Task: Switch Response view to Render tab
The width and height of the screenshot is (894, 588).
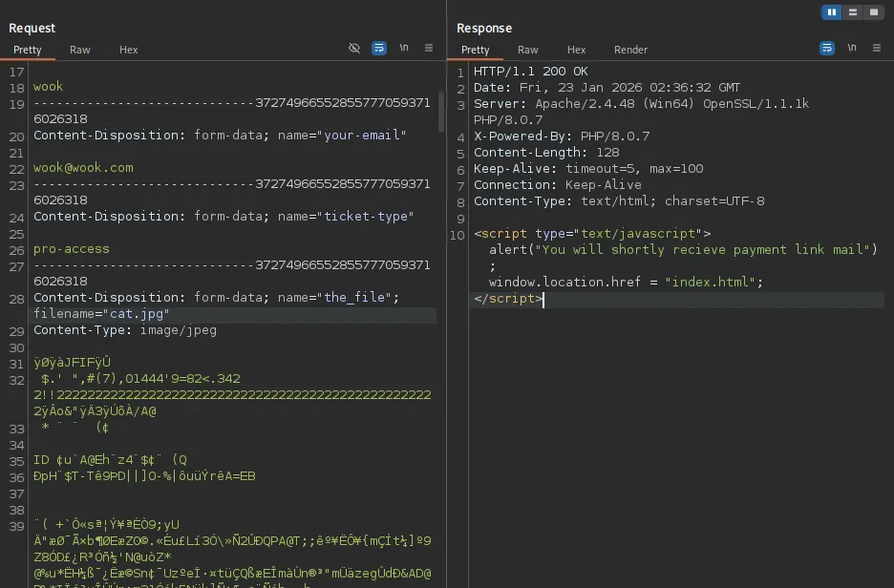Action: pos(630,50)
